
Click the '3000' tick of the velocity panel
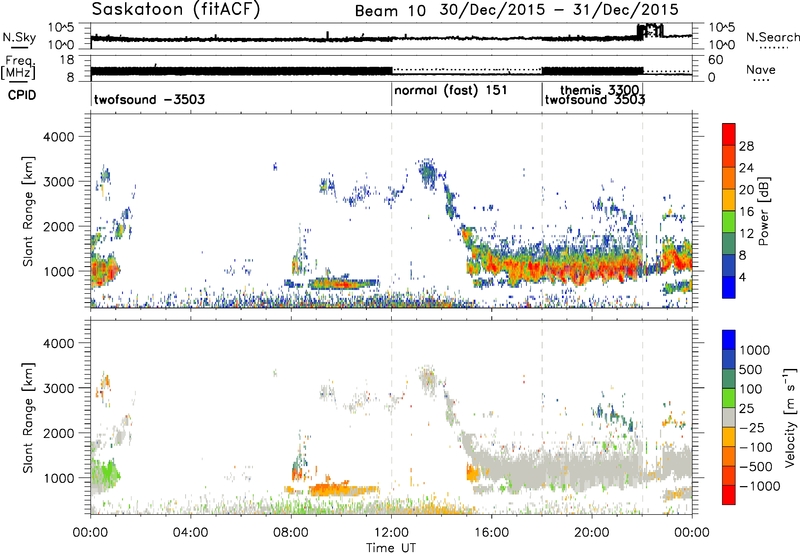[58, 388]
